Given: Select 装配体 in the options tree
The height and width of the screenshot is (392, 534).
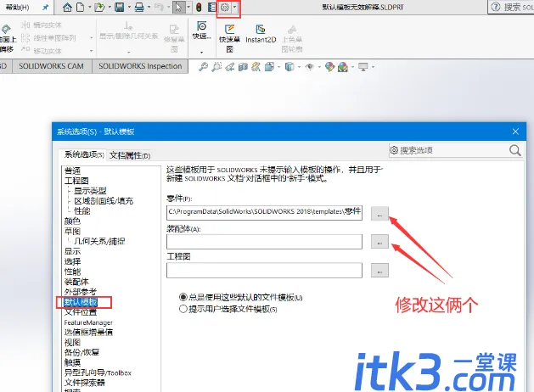Looking at the screenshot, I should click(76, 282).
